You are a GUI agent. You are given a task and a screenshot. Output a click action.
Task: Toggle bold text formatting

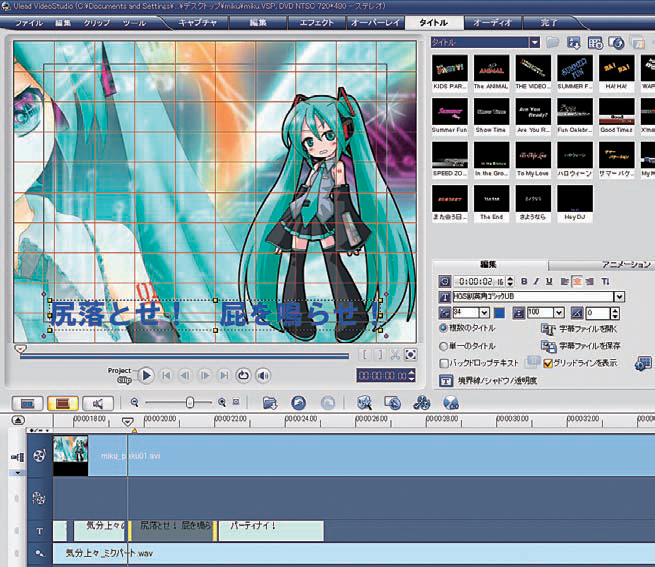[524, 282]
